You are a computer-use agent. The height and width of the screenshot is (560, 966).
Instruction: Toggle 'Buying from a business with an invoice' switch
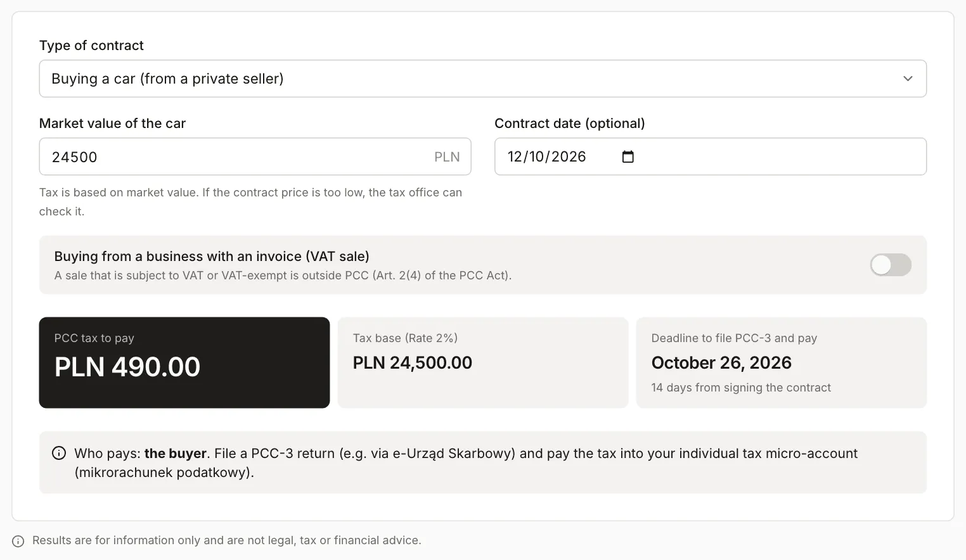tap(891, 265)
